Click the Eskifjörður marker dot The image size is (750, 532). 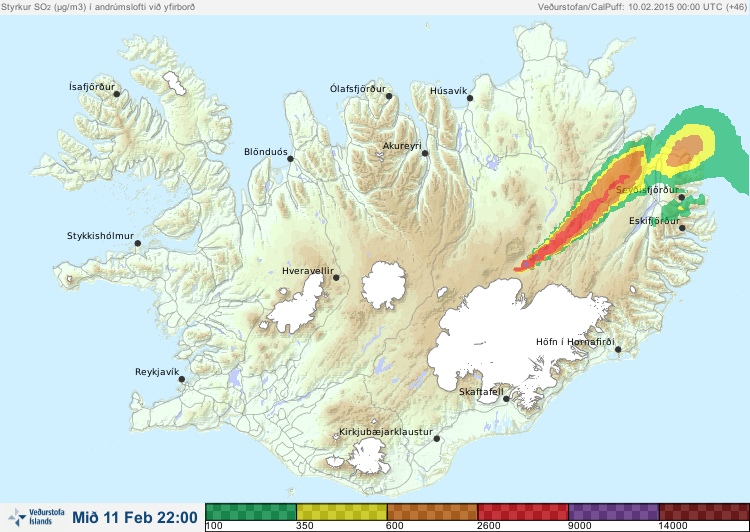tap(682, 228)
